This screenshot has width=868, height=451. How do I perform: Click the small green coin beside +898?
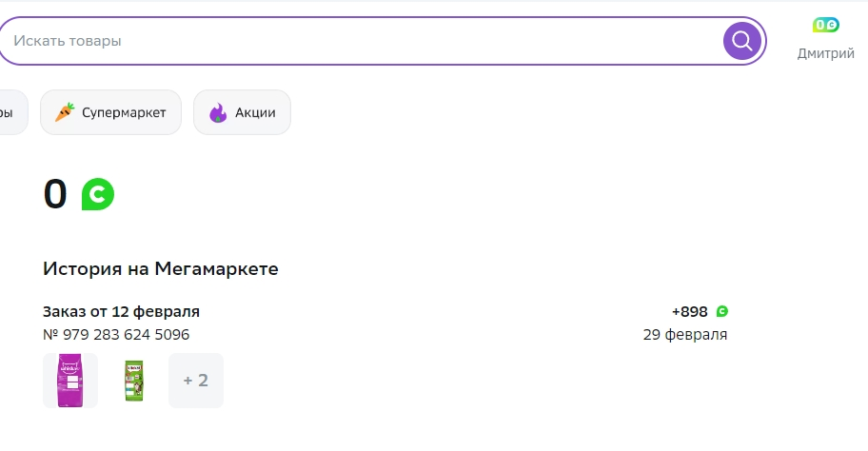pos(721,311)
